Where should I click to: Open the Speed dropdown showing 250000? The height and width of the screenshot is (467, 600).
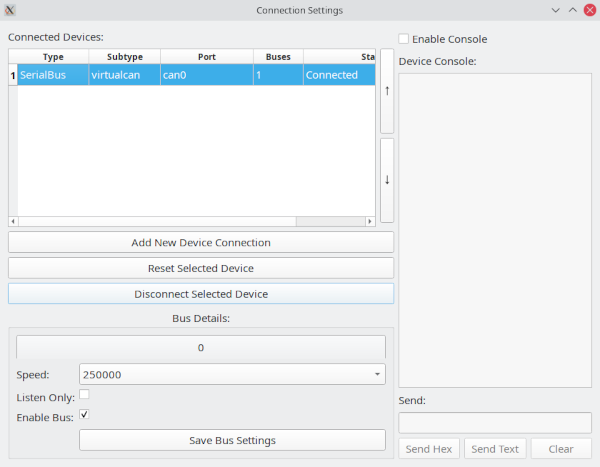coord(232,374)
